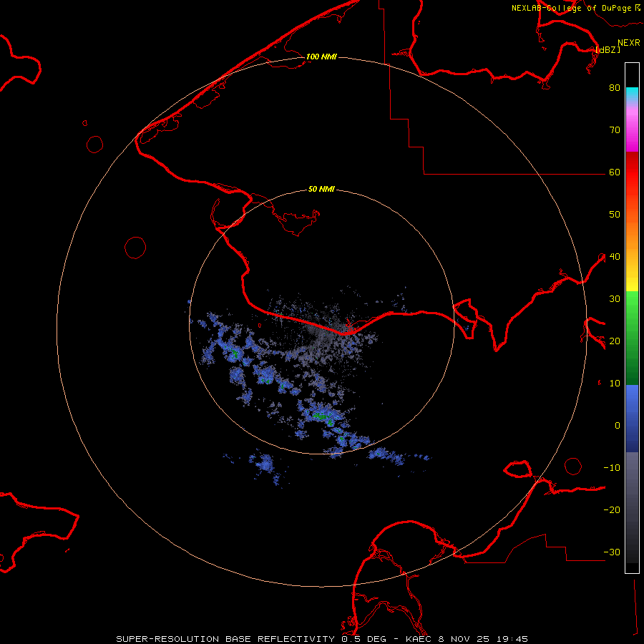The width and height of the screenshot is (644, 644).
Task: Click the '19:45' timestamp in the caption
Action: (x=512, y=639)
